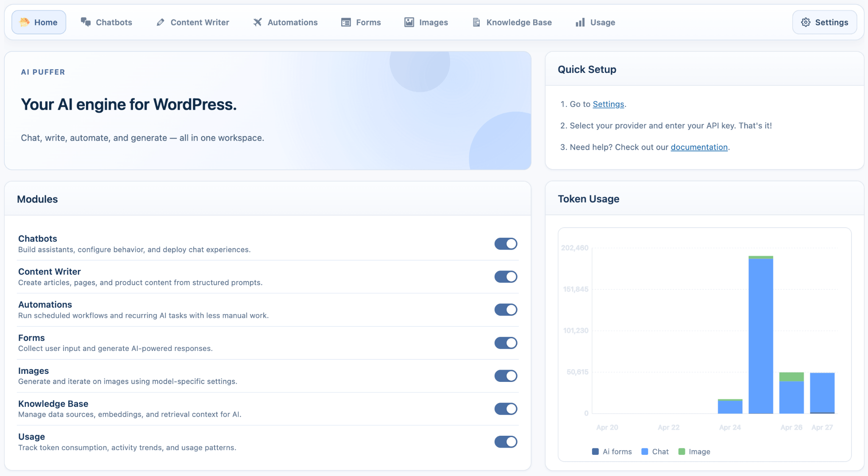Switch to the Content Writer tab
The image size is (868, 476).
tap(192, 22)
